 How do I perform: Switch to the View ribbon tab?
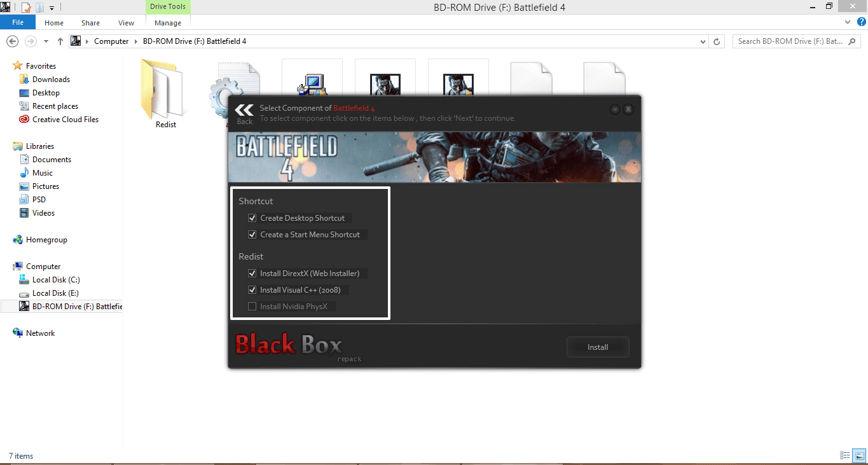click(127, 23)
